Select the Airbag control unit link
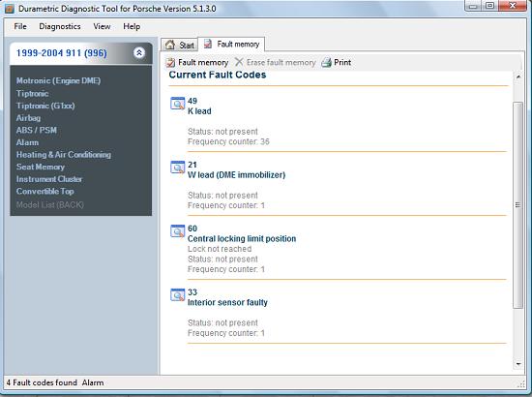This screenshot has width=532, height=397. (x=28, y=118)
